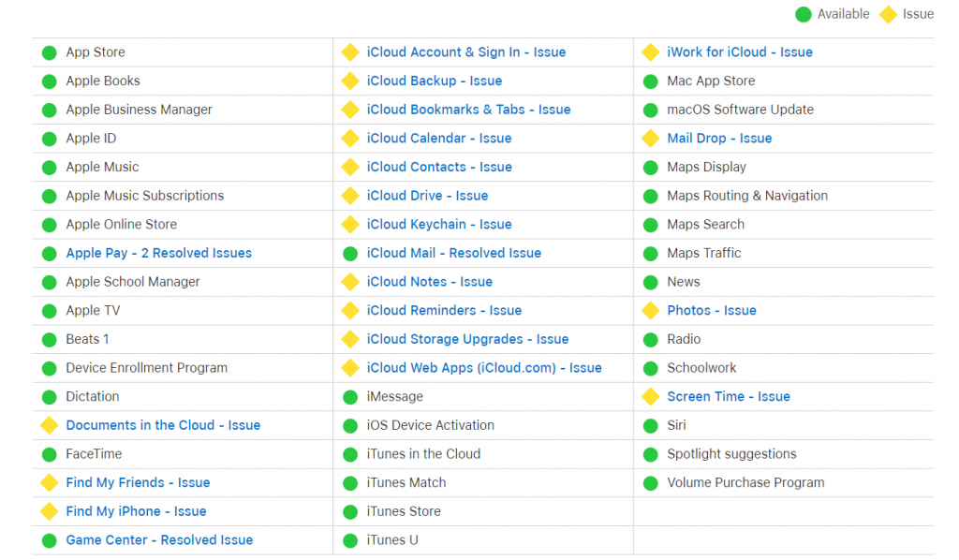The image size is (959, 560).
Task: Open Find My Friends issue link
Action: click(138, 482)
